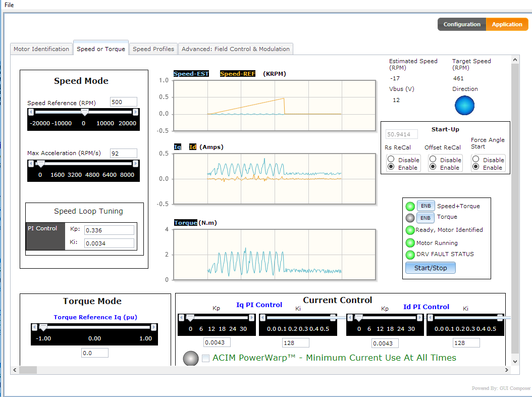Click the Speed-EST legend label

pos(191,74)
